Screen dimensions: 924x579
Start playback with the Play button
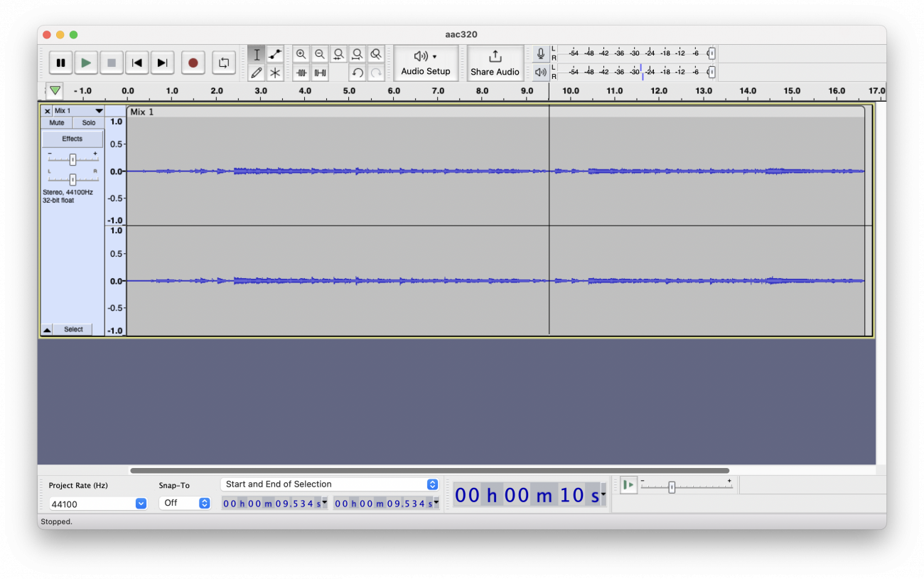pyautogui.click(x=86, y=63)
